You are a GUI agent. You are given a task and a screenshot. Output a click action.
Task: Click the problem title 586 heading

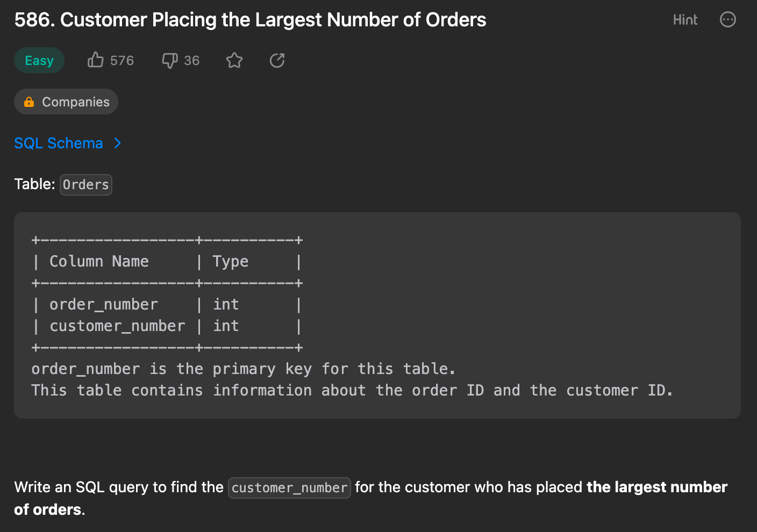point(250,20)
